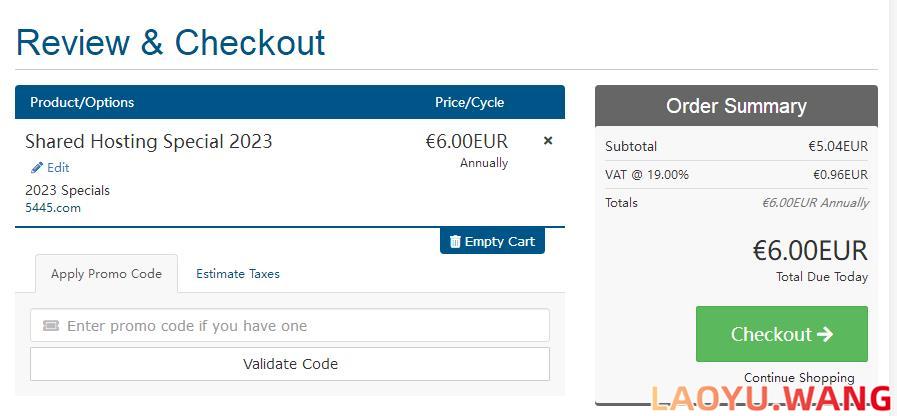Viewport: 897px width, 416px height.
Task: Click the arrow icon on the Checkout button
Action: pyautogui.click(x=824, y=334)
